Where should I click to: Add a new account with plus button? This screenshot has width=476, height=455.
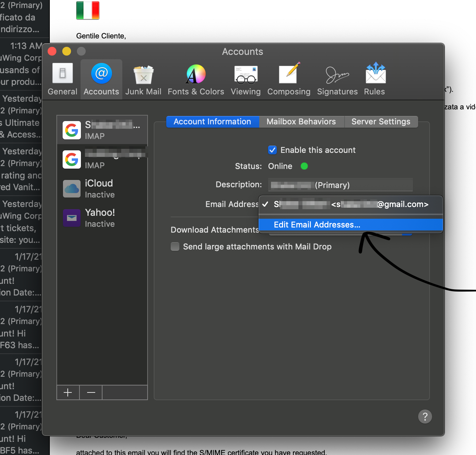(68, 392)
